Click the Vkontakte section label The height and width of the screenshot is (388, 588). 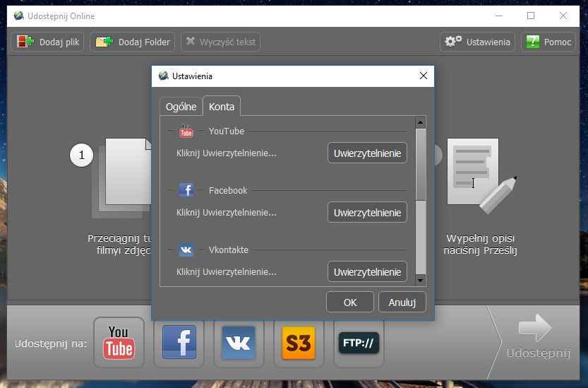tap(229, 249)
